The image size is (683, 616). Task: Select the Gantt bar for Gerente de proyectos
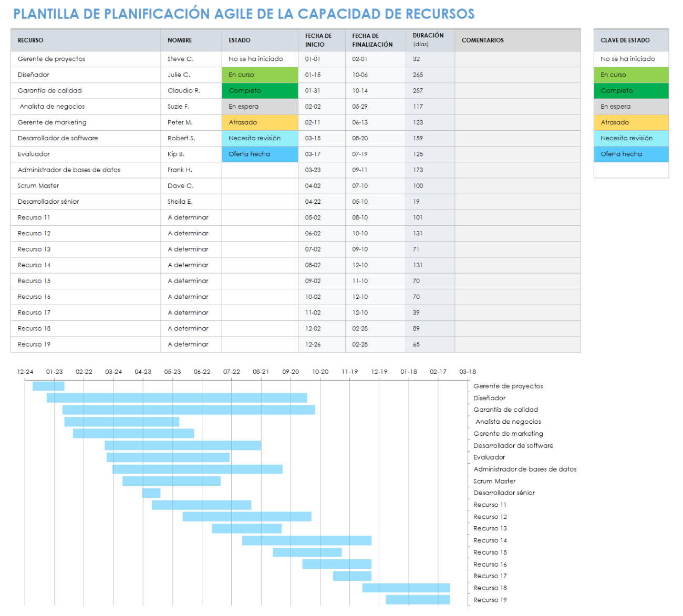coord(48,385)
